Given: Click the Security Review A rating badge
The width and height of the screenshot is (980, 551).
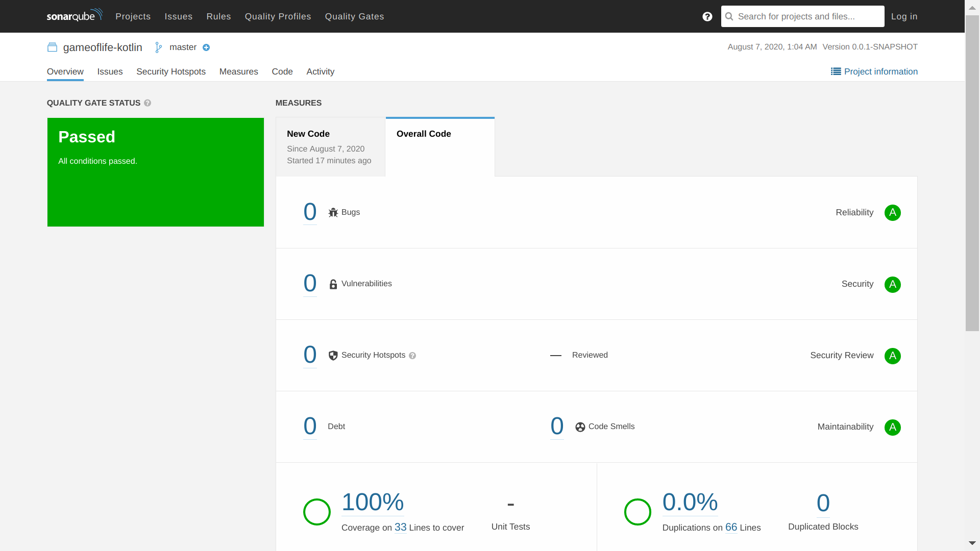Looking at the screenshot, I should click(892, 356).
